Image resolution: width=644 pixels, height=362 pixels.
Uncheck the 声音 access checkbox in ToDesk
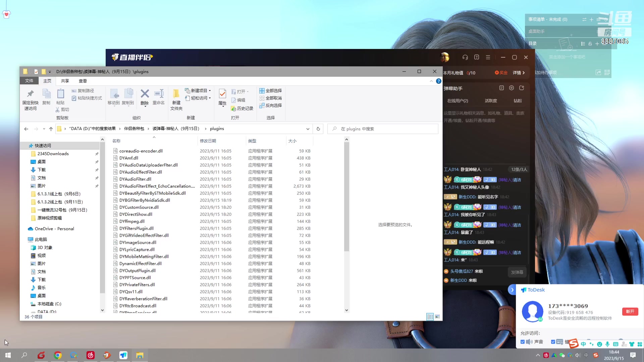pyautogui.click(x=523, y=342)
